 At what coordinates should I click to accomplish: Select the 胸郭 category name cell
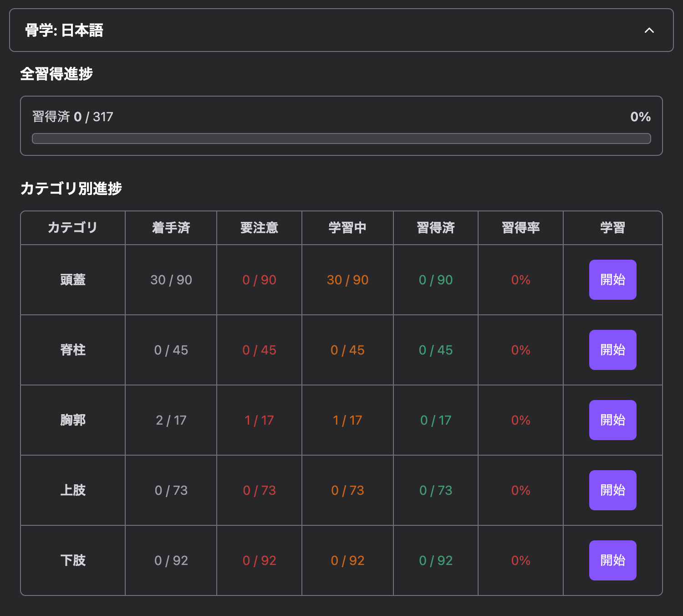tap(73, 420)
